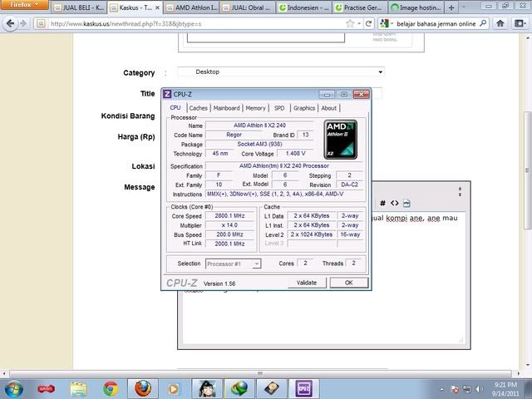Open the cartoon character taskbar app
Image resolution: width=532 pixels, height=399 pixels.
point(207,388)
